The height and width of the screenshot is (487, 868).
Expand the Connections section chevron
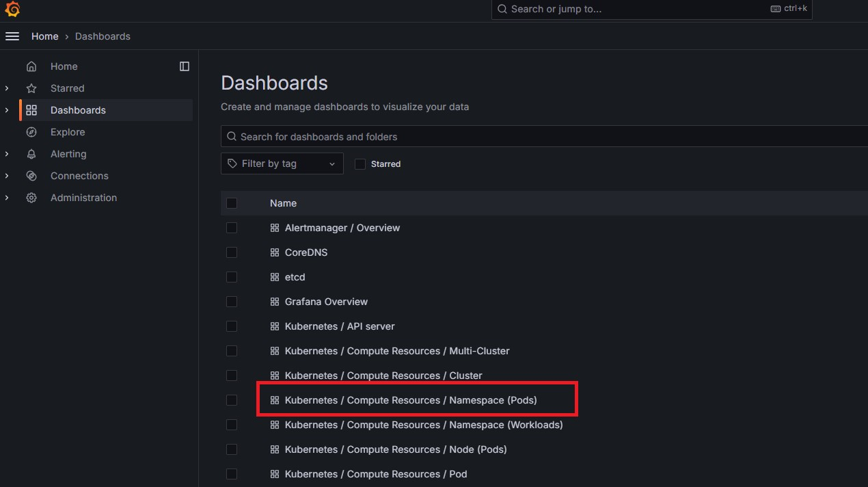[x=7, y=176]
